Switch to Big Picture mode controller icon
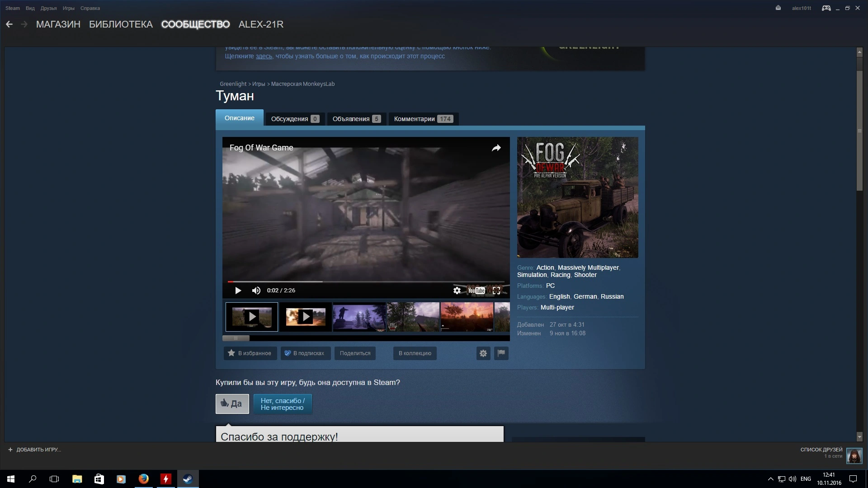Screen dimensions: 868x488 click(826, 8)
